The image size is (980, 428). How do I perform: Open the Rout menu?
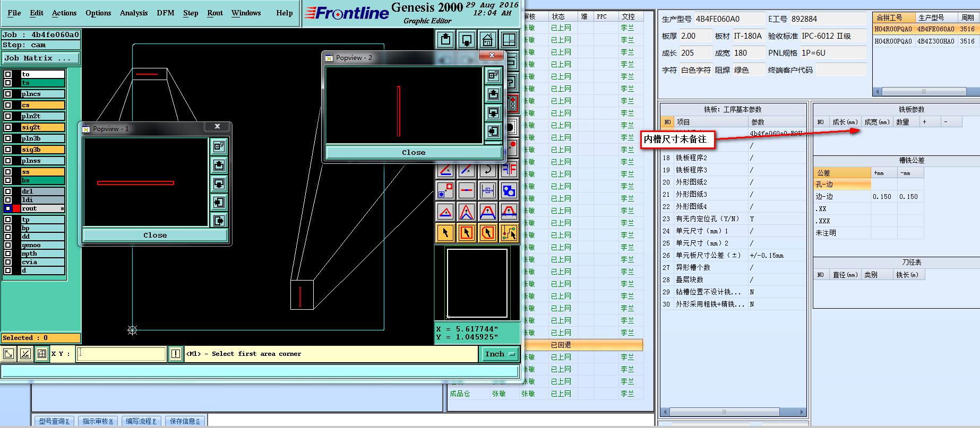[x=215, y=13]
